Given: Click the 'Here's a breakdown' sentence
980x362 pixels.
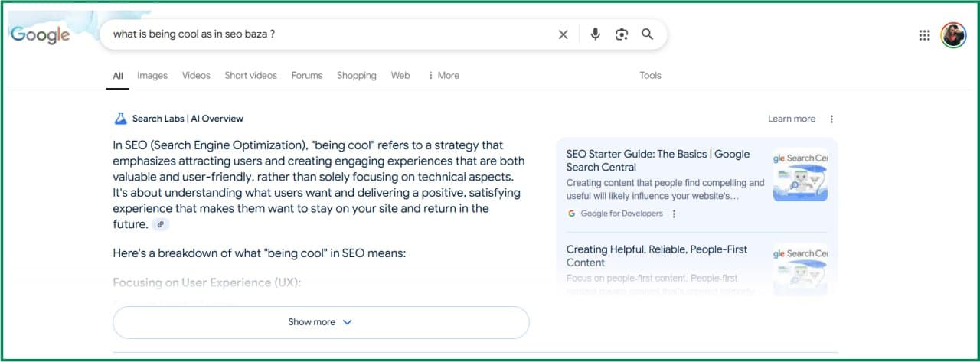Looking at the screenshot, I should tap(259, 253).
